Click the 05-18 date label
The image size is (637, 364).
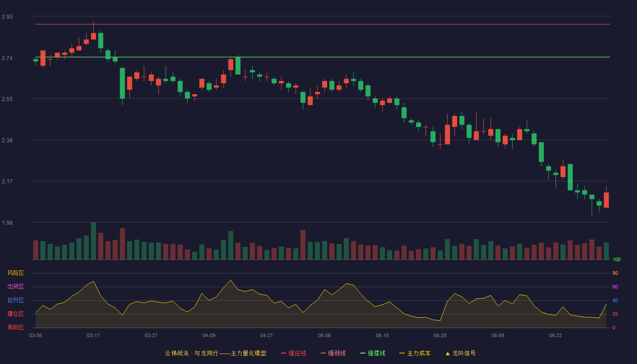click(x=382, y=335)
